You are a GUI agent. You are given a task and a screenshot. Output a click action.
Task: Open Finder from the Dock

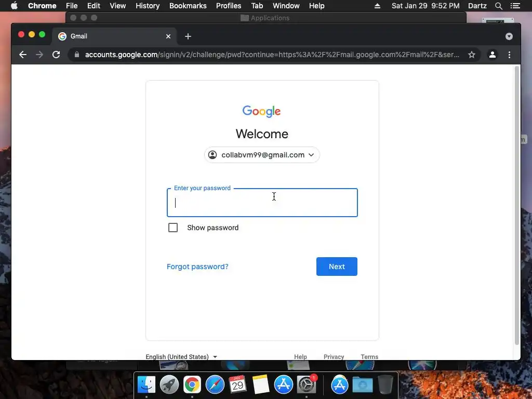147,385
